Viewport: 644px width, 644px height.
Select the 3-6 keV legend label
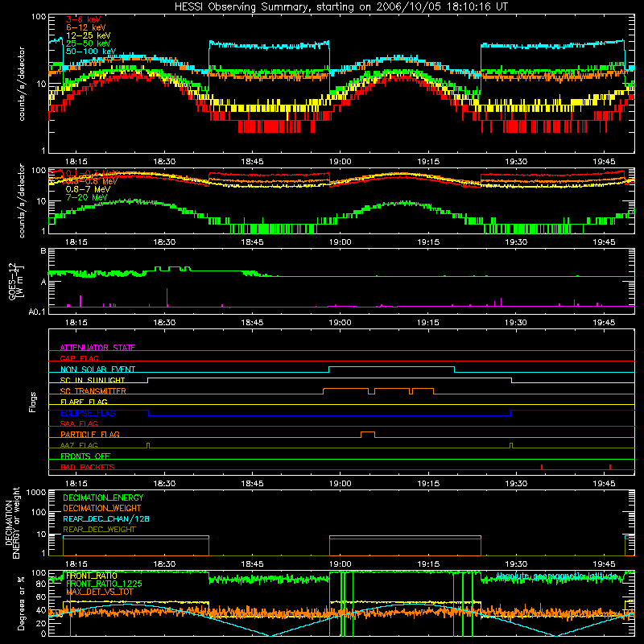84,19
